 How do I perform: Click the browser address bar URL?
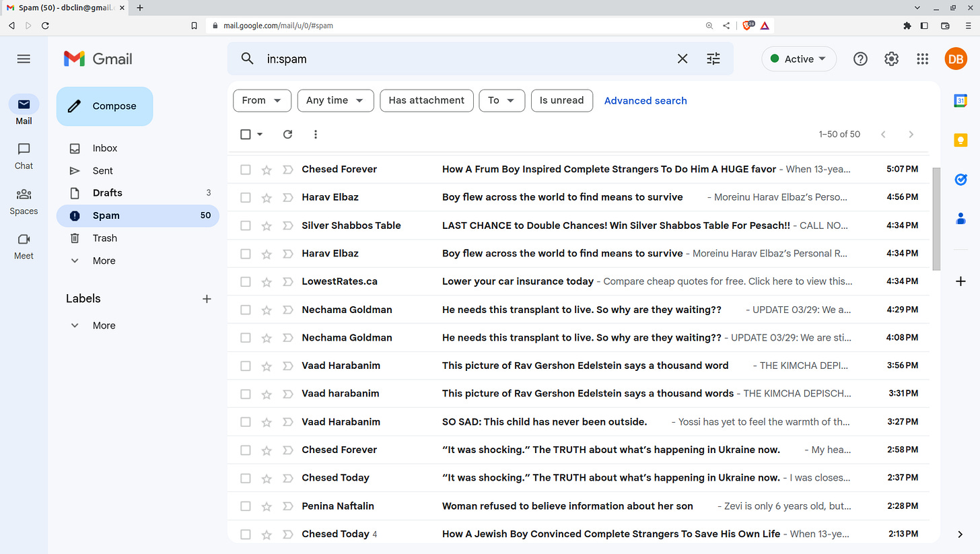coord(278,26)
